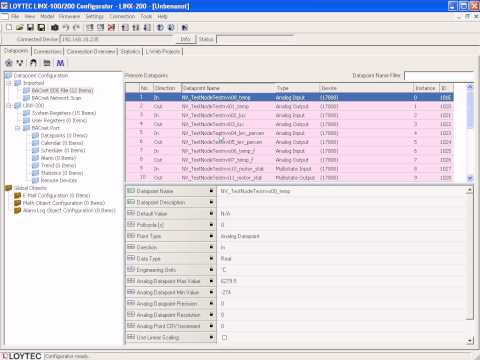Switch to the L-Web Projects tab

click(x=163, y=52)
